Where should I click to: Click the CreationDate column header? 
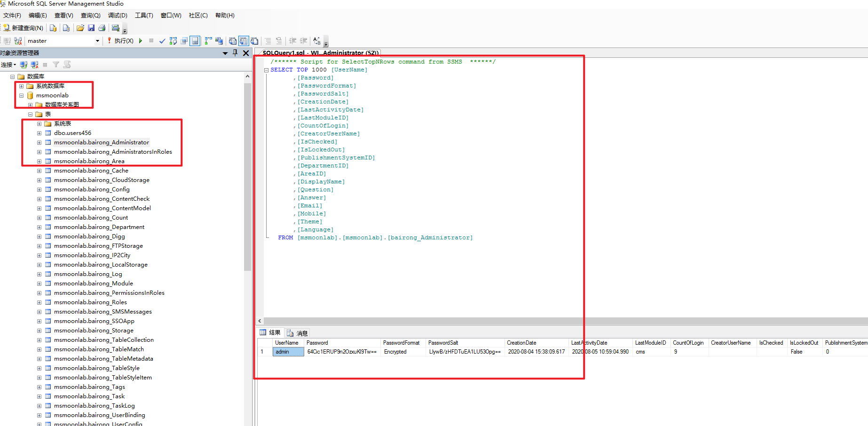(537, 343)
